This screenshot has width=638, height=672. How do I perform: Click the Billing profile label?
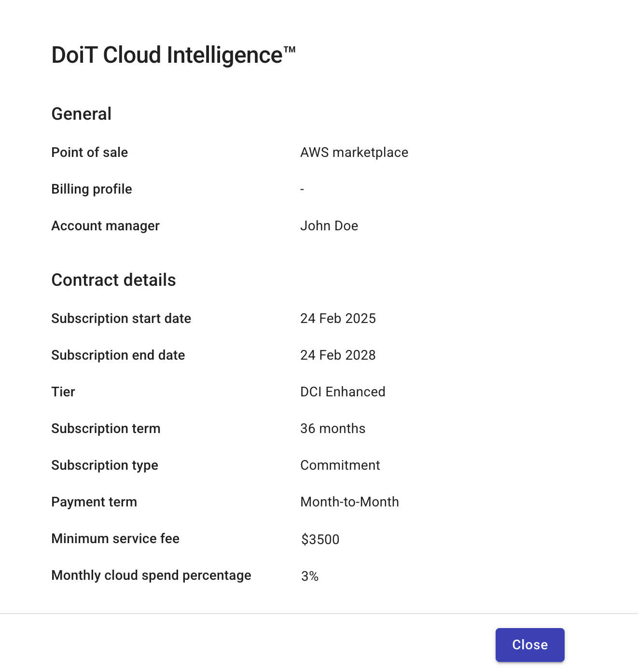pos(92,189)
